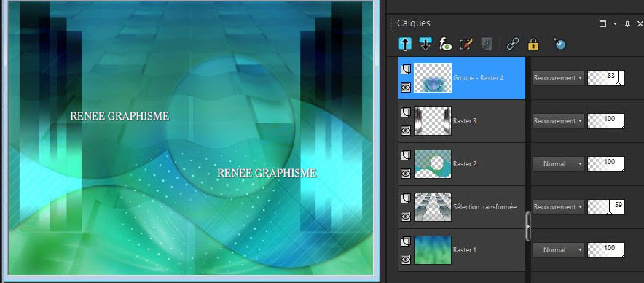Maximize the Calques panel
Viewport: 644px width, 283px height.
tap(603, 24)
